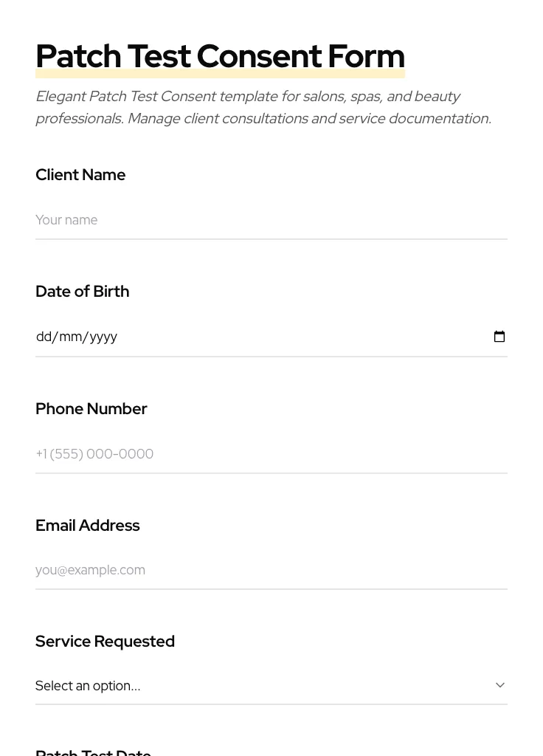Select the 'mm' month segment
Viewport: 543px width, 756px height.
click(70, 337)
